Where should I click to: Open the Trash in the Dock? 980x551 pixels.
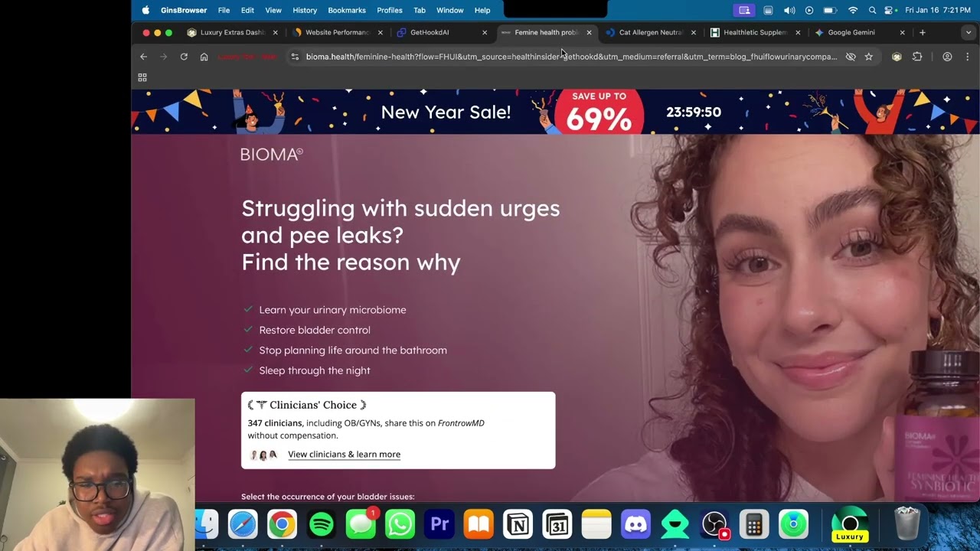click(x=907, y=524)
